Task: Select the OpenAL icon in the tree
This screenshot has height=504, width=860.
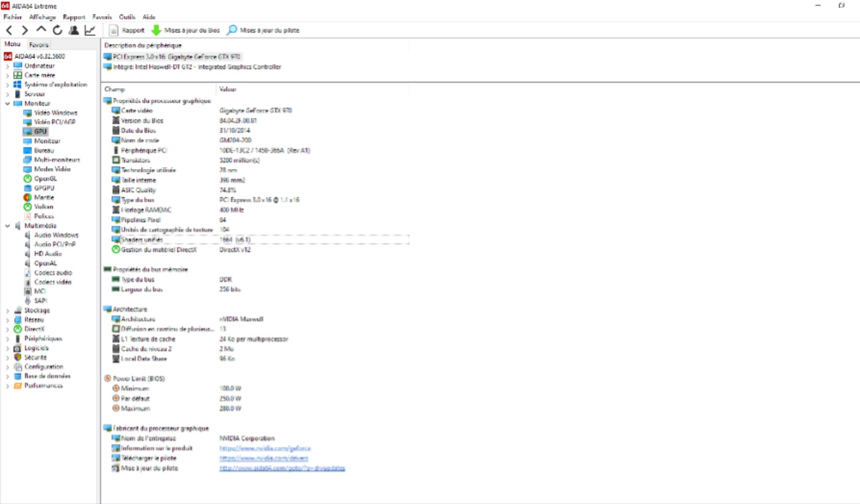Action: (x=28, y=263)
